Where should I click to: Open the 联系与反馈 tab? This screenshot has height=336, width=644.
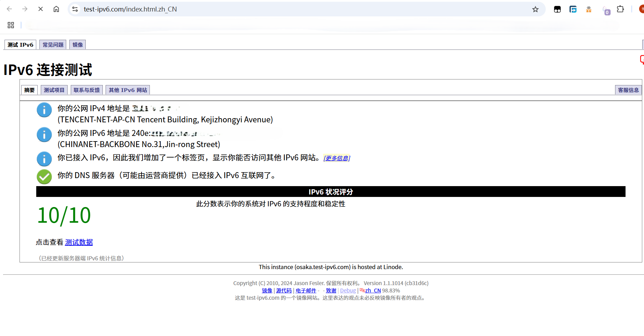click(x=87, y=90)
